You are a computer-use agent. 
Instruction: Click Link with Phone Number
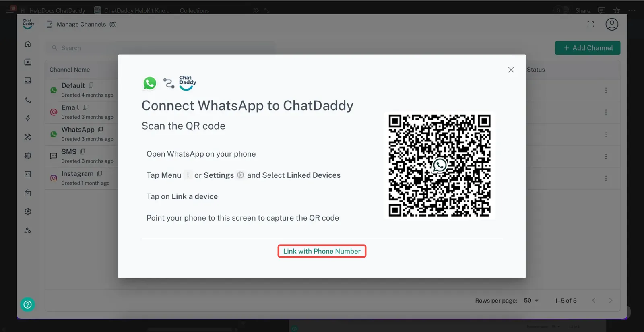(x=322, y=251)
